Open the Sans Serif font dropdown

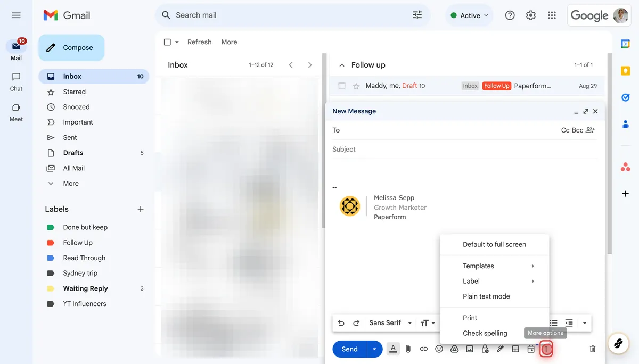point(390,323)
